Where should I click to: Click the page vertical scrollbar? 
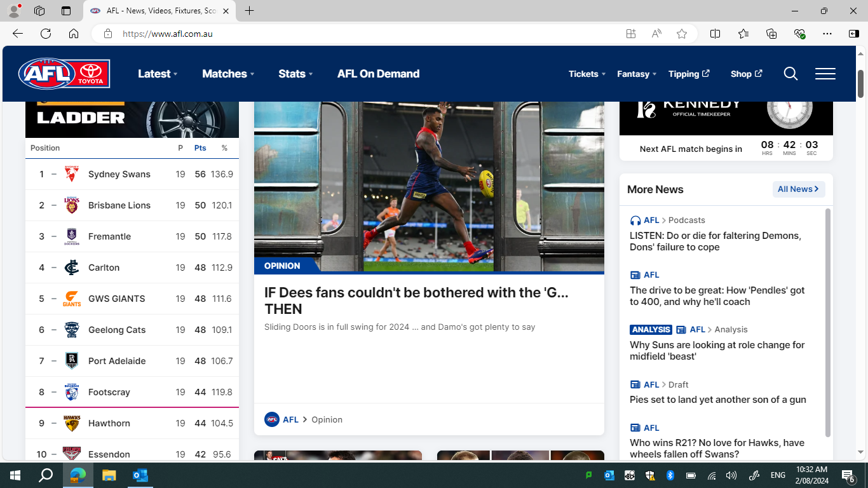861,83
